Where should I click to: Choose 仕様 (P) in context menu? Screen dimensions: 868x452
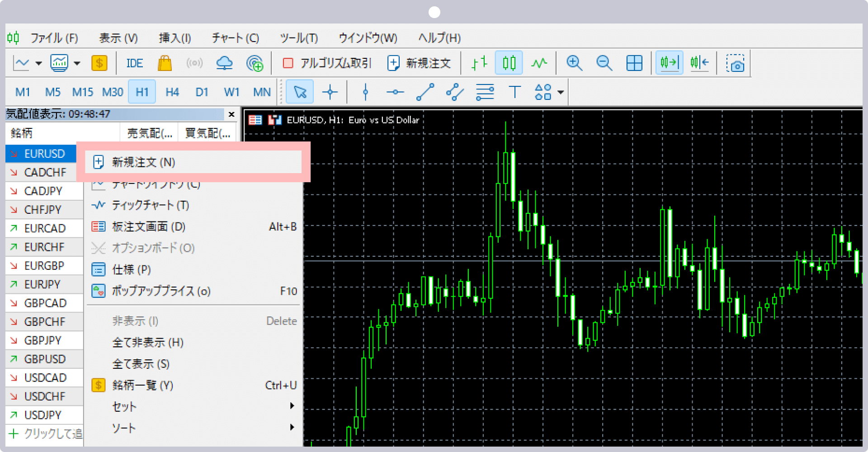(x=193, y=270)
